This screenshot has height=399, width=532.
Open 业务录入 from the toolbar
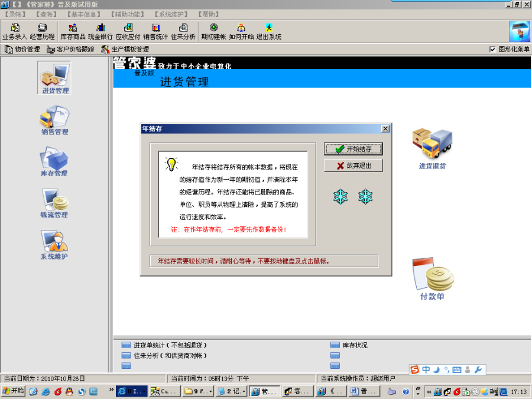(14, 31)
